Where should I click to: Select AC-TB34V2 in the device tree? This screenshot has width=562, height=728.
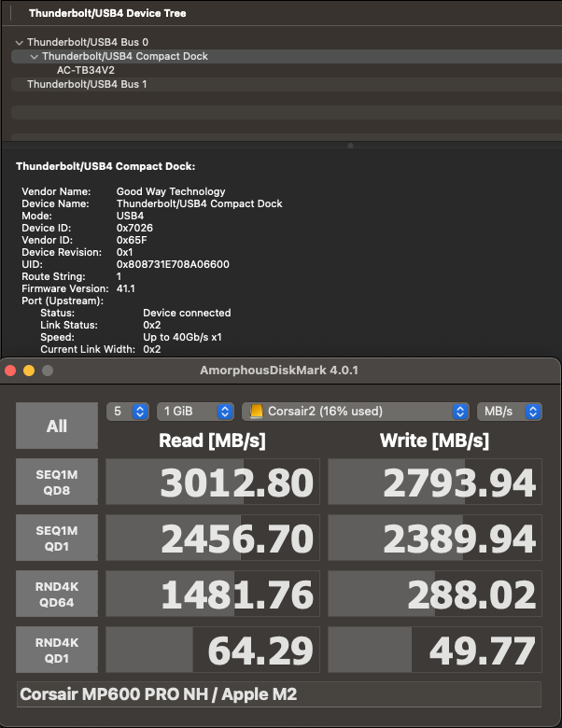tap(86, 70)
